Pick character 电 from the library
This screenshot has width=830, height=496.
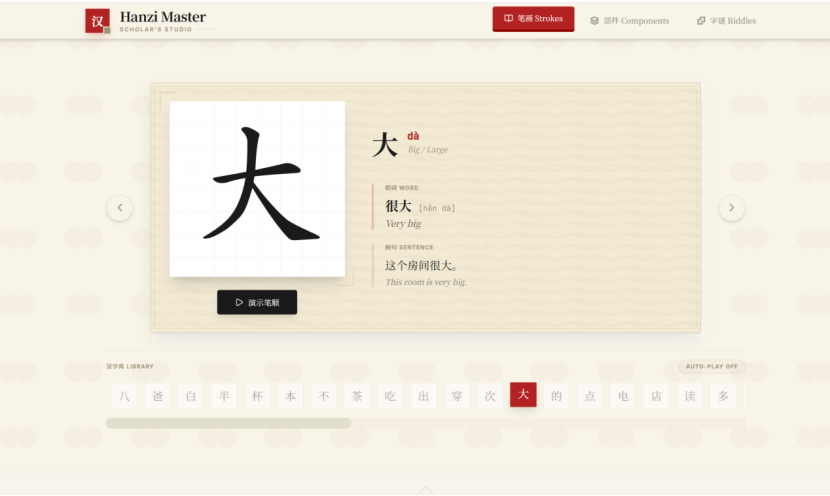[623, 396]
